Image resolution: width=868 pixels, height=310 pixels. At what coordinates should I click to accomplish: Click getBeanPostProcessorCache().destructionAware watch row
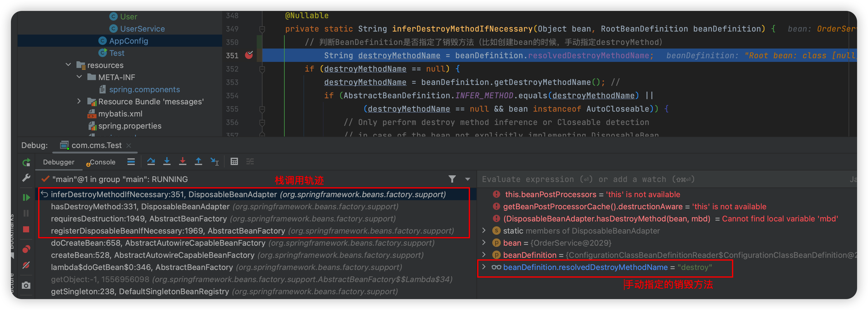[x=667, y=206]
